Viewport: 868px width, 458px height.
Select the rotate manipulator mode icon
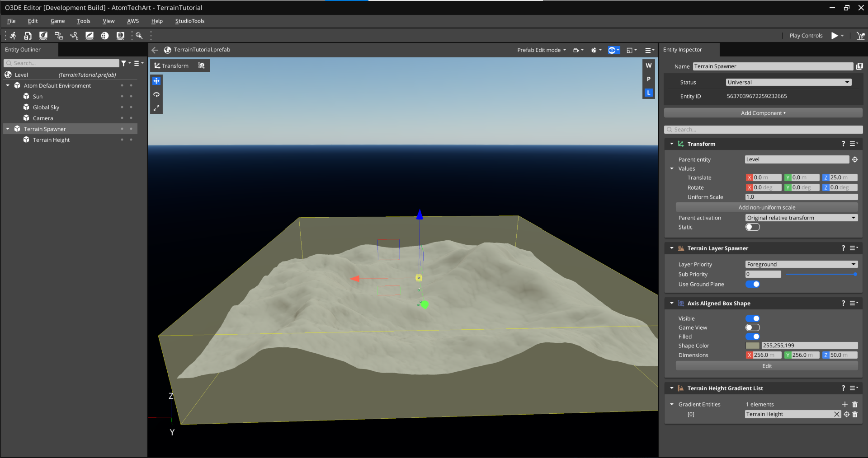156,94
